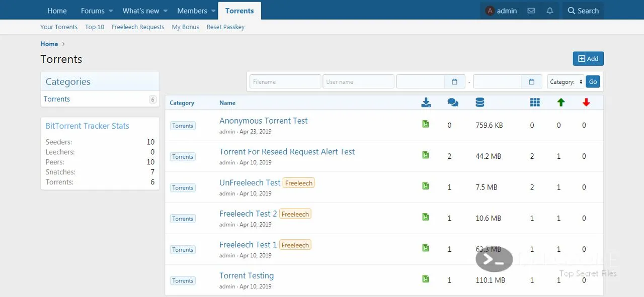This screenshot has height=297, width=644.
Task: Sort by the comments bubble column icon
Action: 453,103
